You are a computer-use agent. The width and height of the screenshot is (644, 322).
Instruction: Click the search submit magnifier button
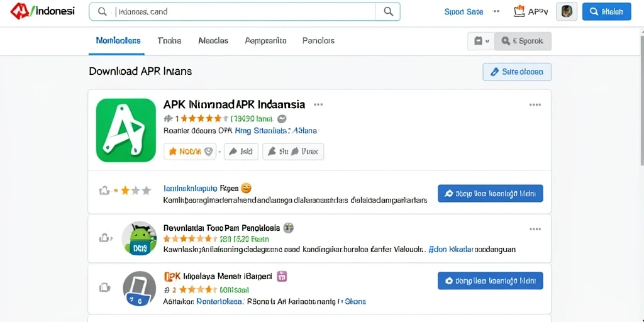[x=387, y=11]
